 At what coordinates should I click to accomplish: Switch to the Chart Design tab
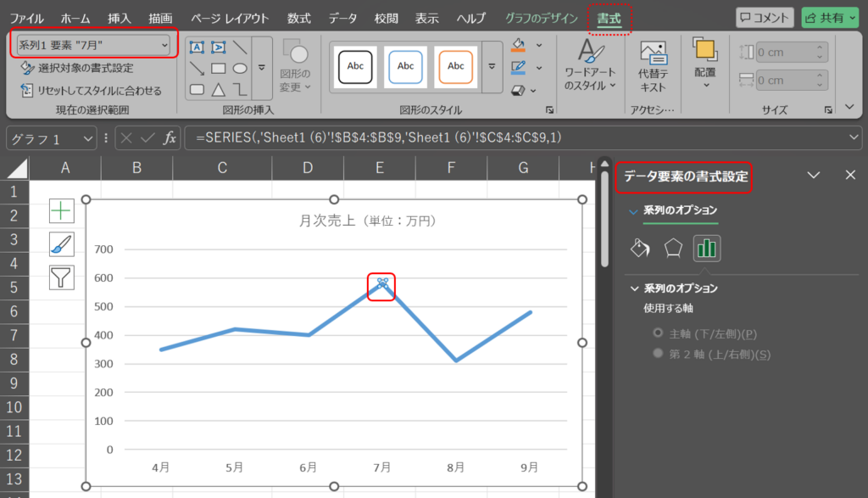tap(542, 19)
